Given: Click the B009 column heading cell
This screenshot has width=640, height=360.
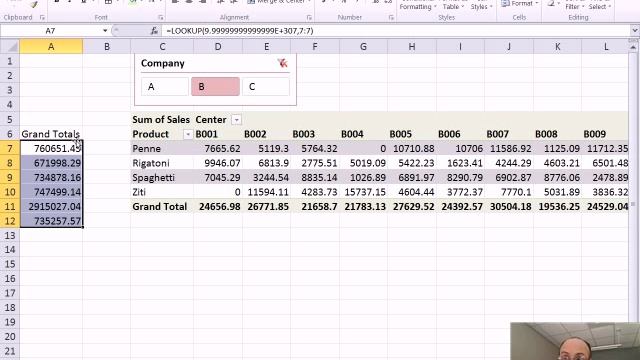Looking at the screenshot, I should 606,134.
